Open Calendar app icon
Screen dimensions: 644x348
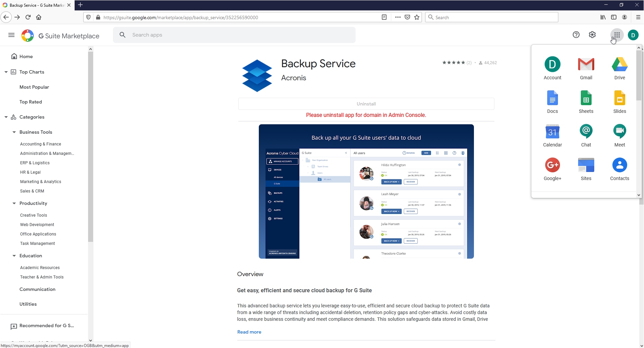(552, 136)
